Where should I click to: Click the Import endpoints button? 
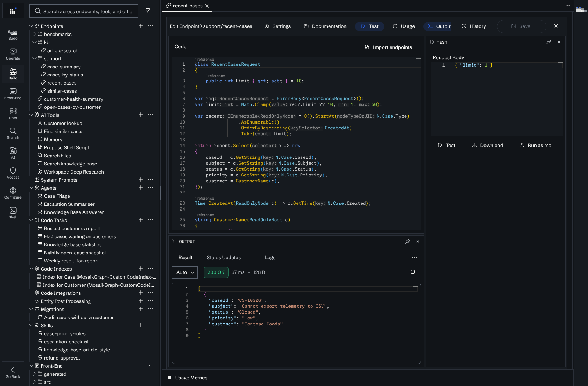pos(388,47)
